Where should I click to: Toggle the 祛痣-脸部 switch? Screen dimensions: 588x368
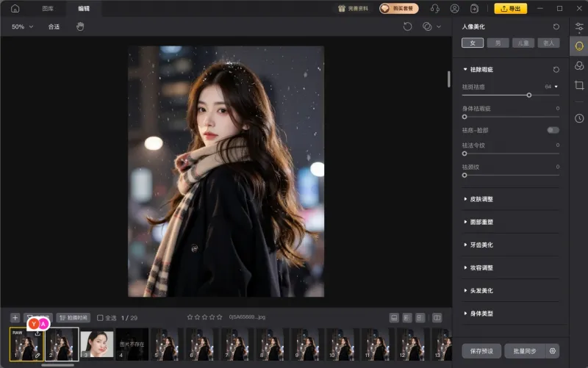(553, 130)
